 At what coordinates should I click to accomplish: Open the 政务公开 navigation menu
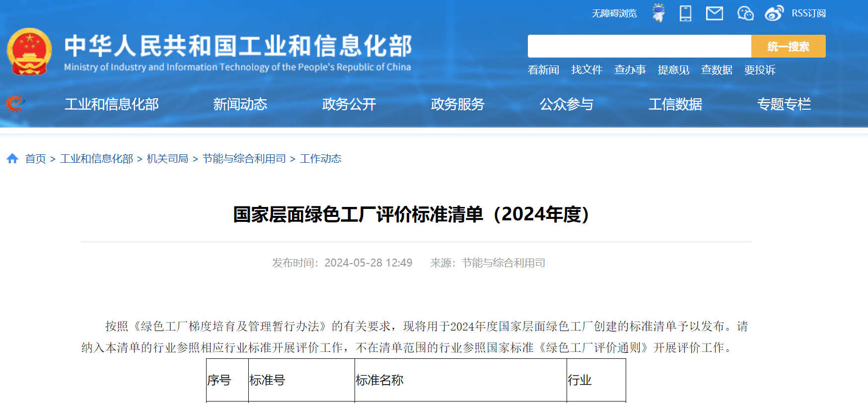point(349,104)
